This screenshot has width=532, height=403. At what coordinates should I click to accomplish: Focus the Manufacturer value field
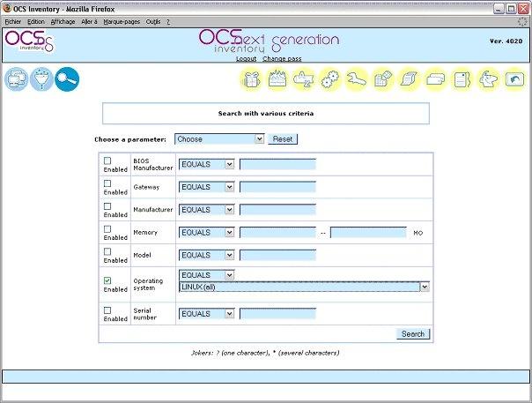pyautogui.click(x=277, y=210)
